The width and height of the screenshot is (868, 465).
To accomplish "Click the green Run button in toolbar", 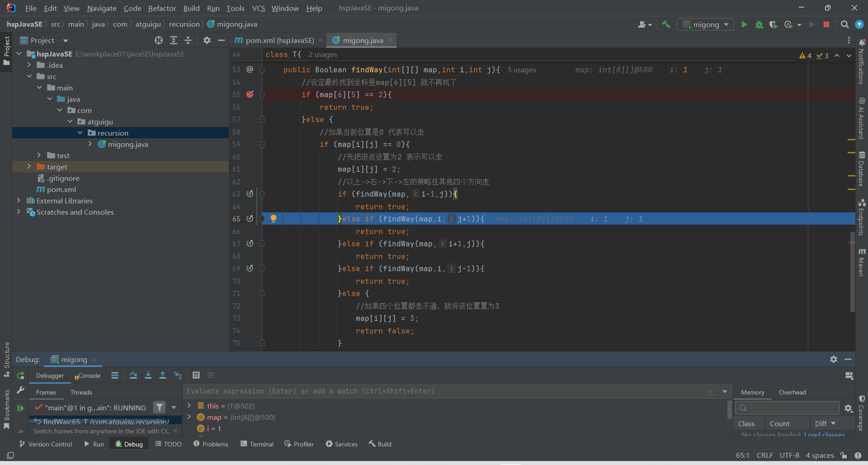I will coord(744,24).
